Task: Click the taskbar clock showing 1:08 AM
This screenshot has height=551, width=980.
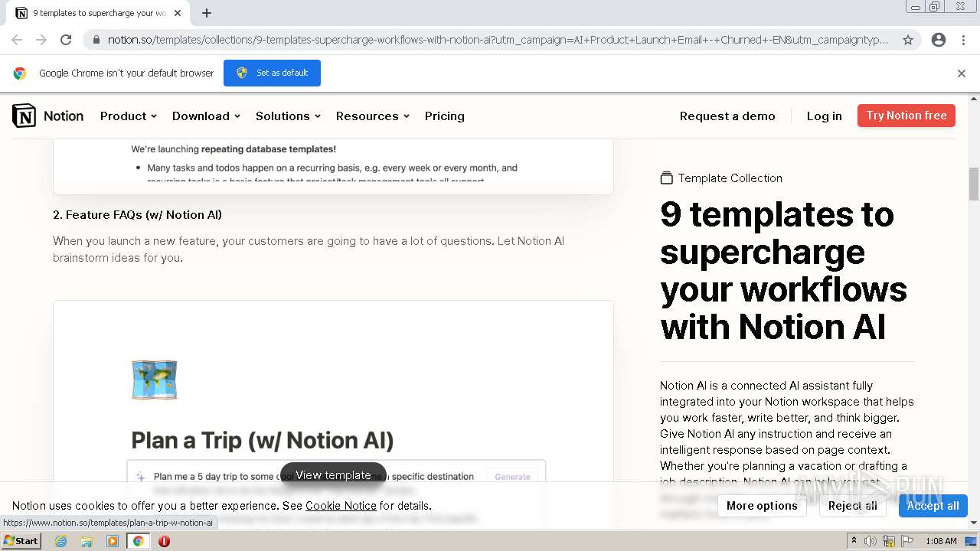Action: 941,541
